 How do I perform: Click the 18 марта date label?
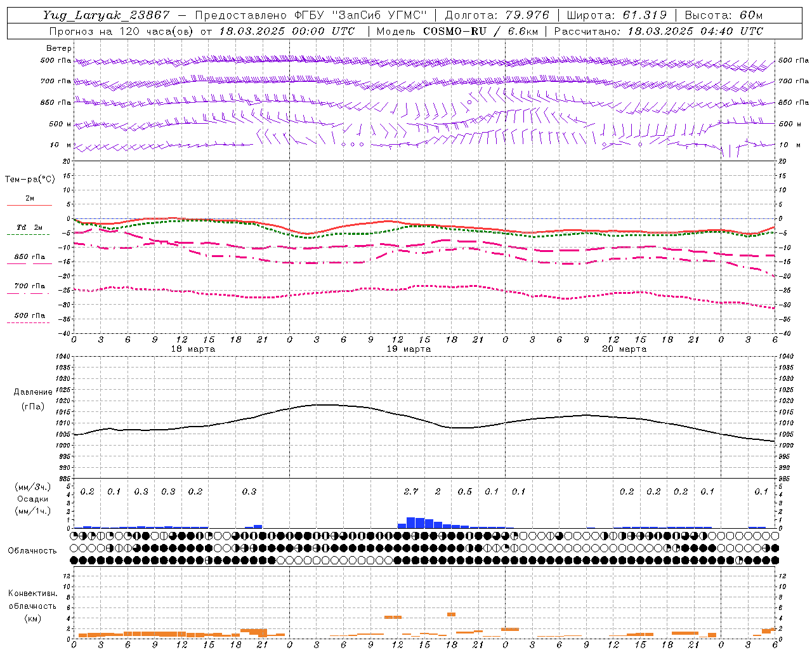pos(193,349)
